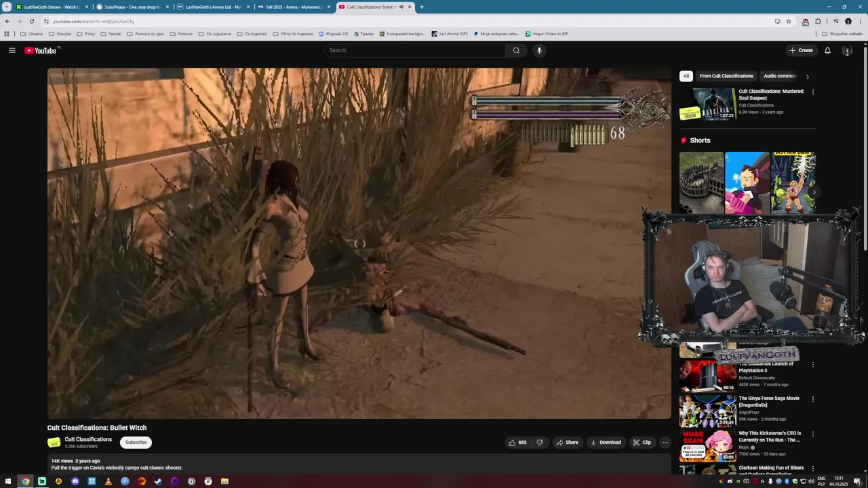Open the YouTube account avatar menu

click(x=847, y=50)
